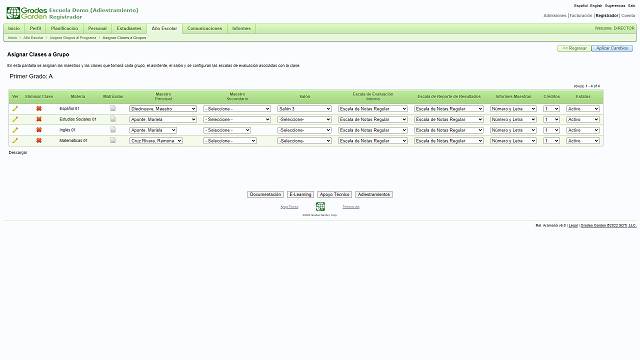640x360 pixels.
Task: Click the Matemáticas 01 subject cell
Action: 73,141
